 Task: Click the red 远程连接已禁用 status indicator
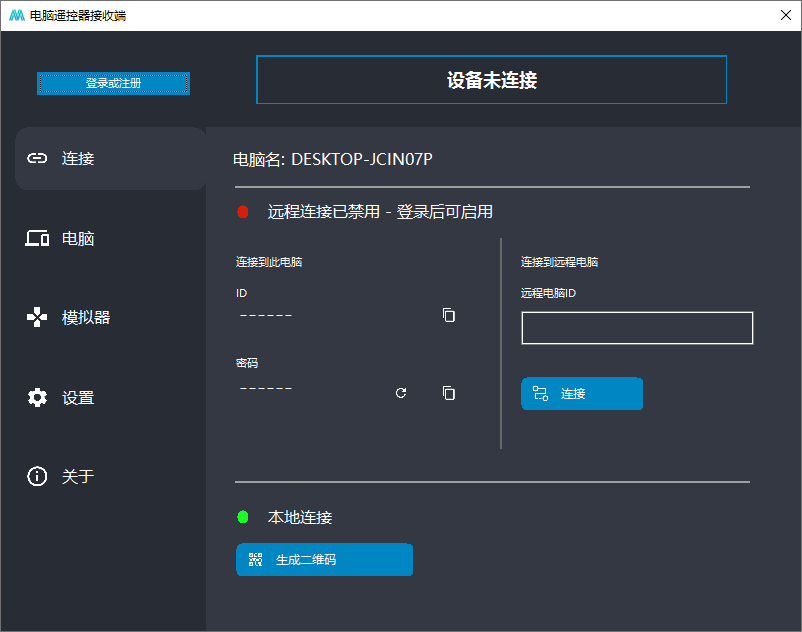pos(241,212)
